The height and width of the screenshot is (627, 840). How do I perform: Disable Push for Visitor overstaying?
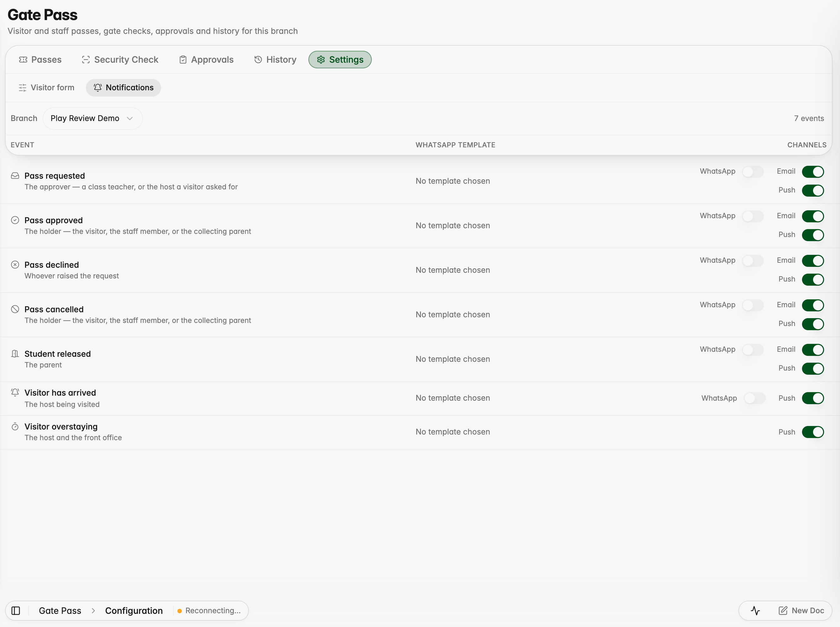click(x=813, y=432)
